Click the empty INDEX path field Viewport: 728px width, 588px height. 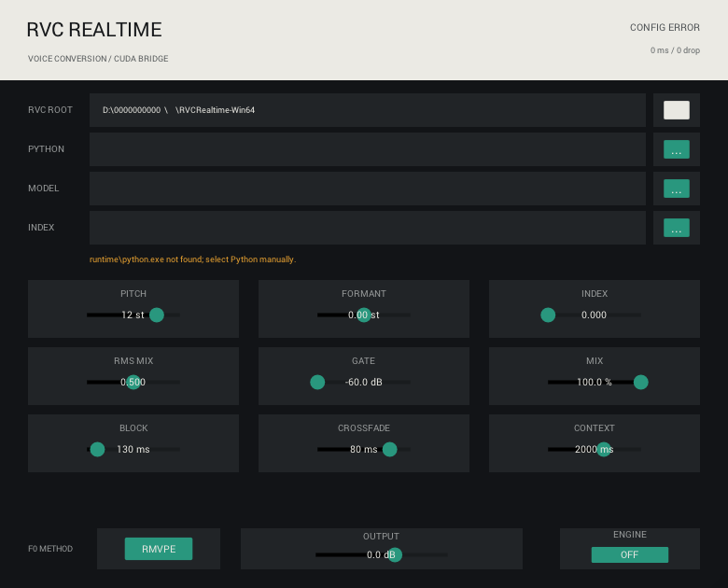367,228
